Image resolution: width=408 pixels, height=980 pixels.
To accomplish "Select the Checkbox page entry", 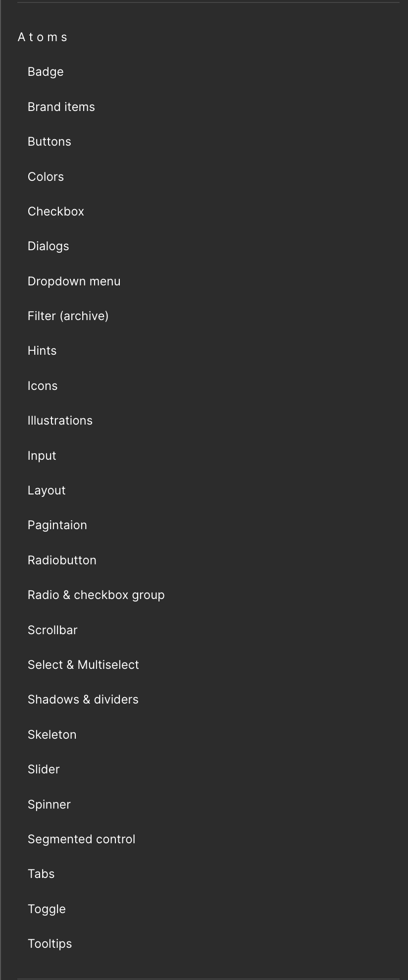I will tap(56, 212).
